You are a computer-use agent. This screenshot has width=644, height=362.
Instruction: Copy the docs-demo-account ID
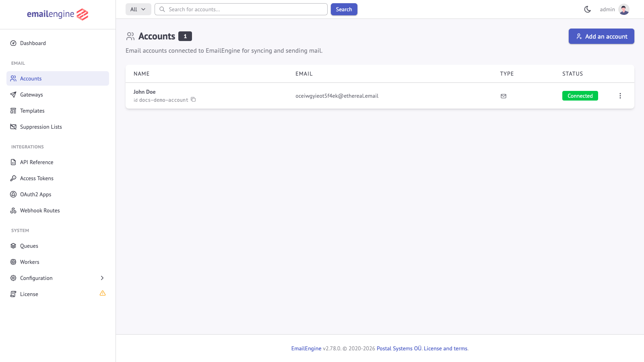pyautogui.click(x=193, y=99)
